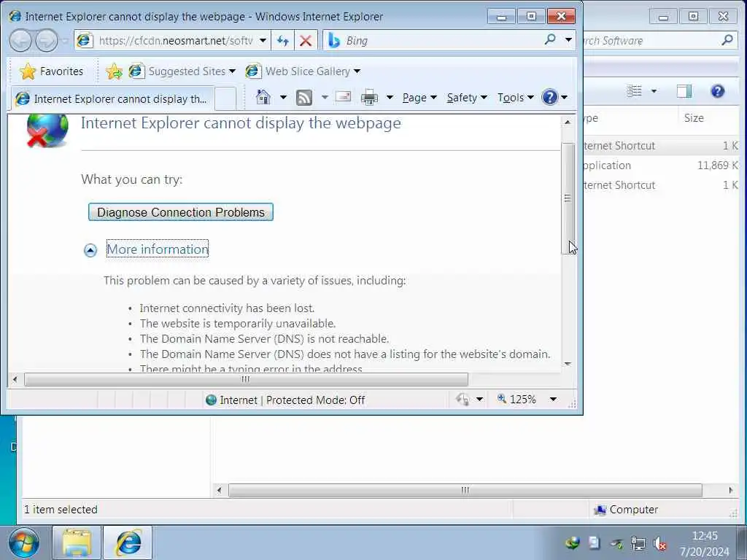
Task: Click the Print icon in command bar
Action: (369, 97)
